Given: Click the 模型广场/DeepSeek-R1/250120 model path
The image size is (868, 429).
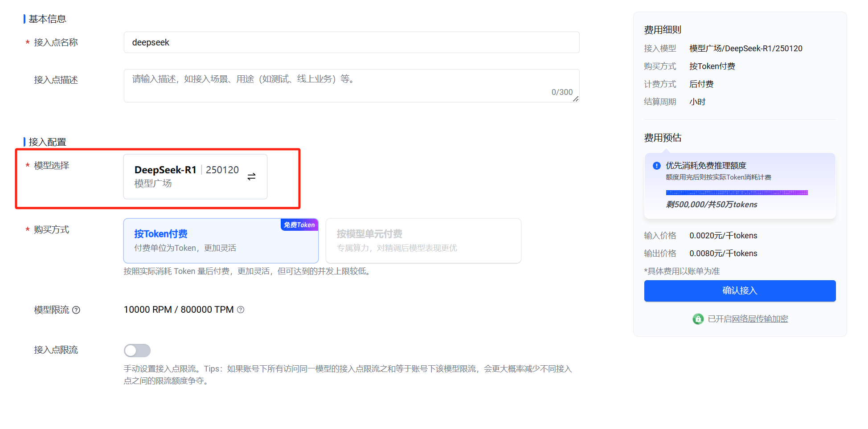Looking at the screenshot, I should point(745,49).
